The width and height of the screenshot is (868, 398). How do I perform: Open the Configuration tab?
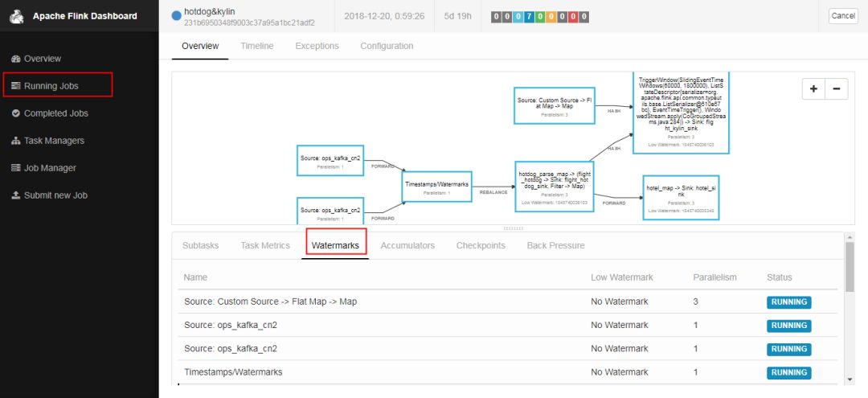[x=387, y=46]
